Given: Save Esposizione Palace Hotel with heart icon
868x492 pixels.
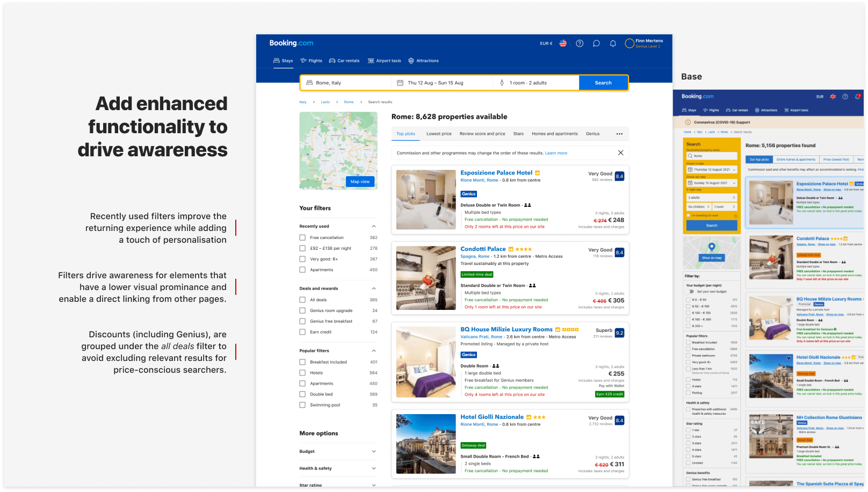Looking at the screenshot, I should (406, 178).
